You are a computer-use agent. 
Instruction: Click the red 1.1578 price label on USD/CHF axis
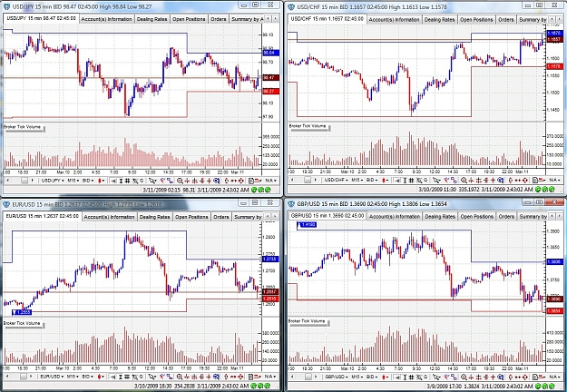coord(554,66)
